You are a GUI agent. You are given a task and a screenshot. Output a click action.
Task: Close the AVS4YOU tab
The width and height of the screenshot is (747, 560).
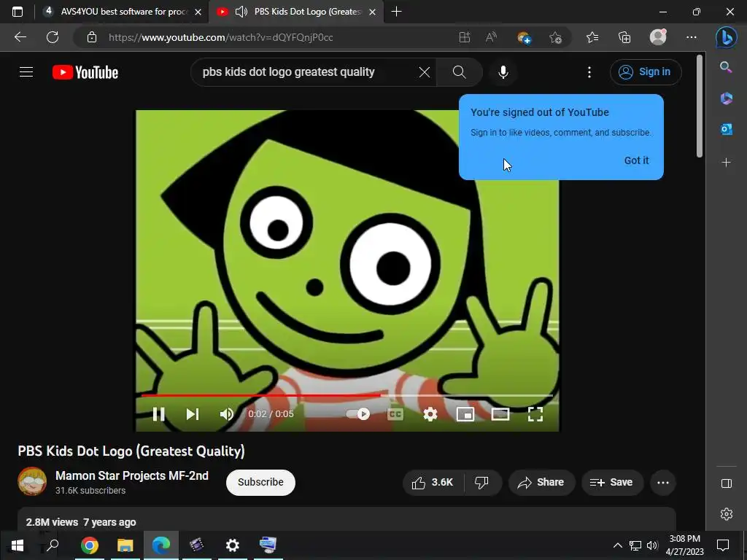(198, 12)
